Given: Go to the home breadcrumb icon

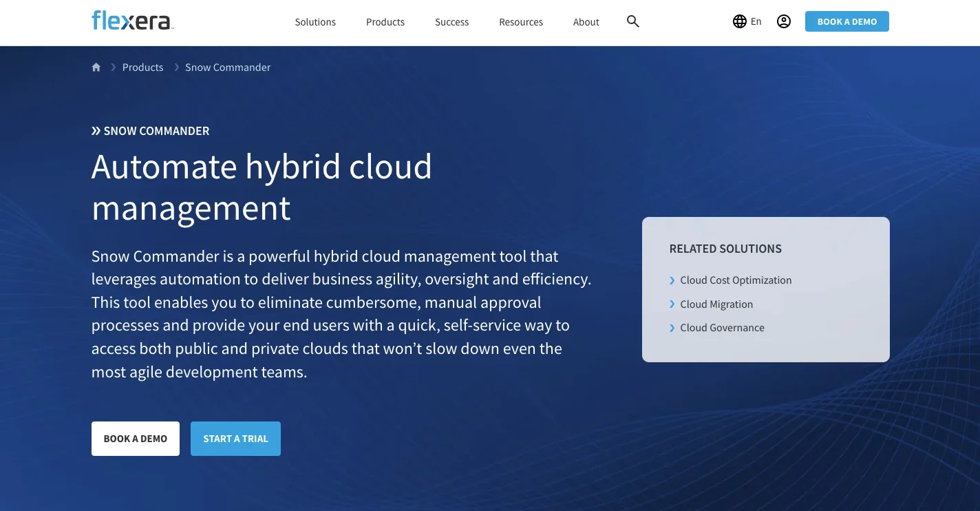Looking at the screenshot, I should (x=96, y=67).
